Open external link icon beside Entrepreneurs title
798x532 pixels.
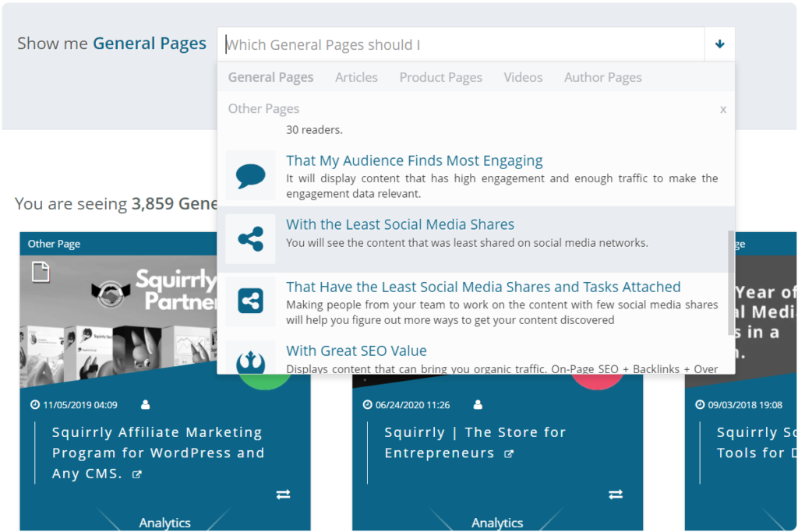point(508,453)
